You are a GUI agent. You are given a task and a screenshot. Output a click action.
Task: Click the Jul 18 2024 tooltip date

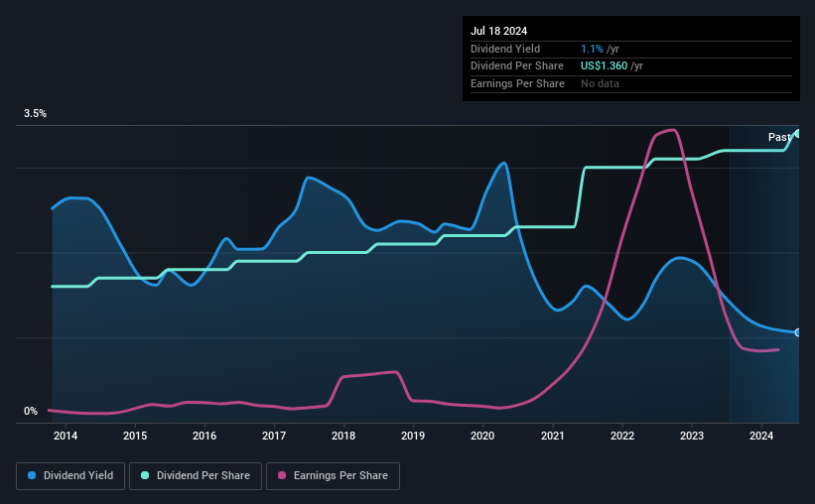pos(499,31)
